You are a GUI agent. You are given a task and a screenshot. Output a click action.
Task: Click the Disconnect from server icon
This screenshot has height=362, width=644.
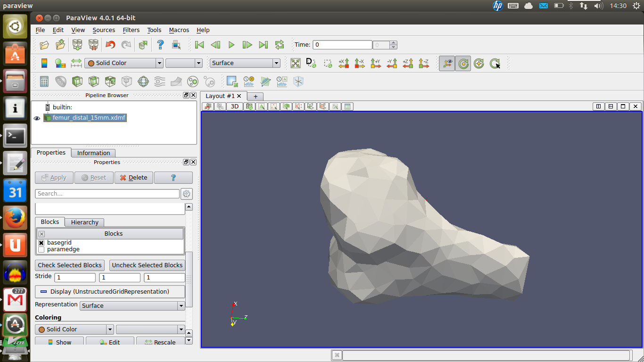(x=93, y=45)
